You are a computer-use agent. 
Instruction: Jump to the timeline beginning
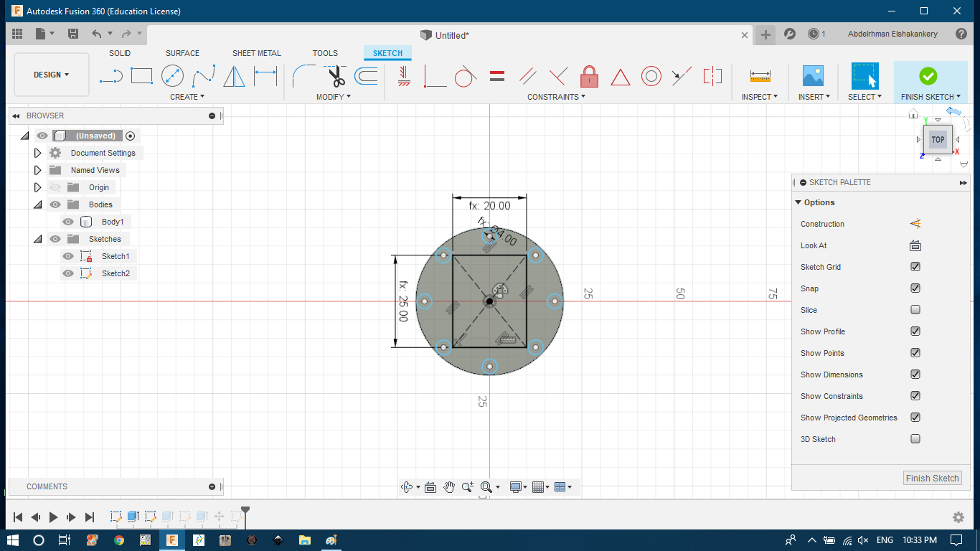pos(18,517)
